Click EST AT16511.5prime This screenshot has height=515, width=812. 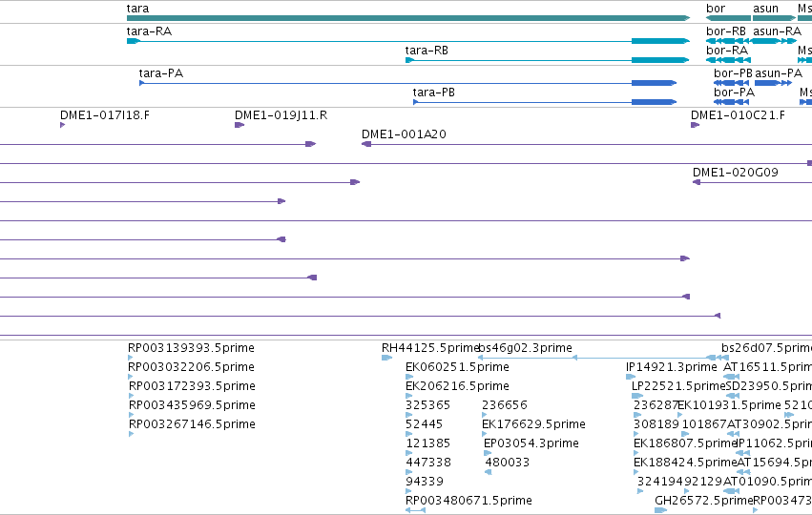767,367
